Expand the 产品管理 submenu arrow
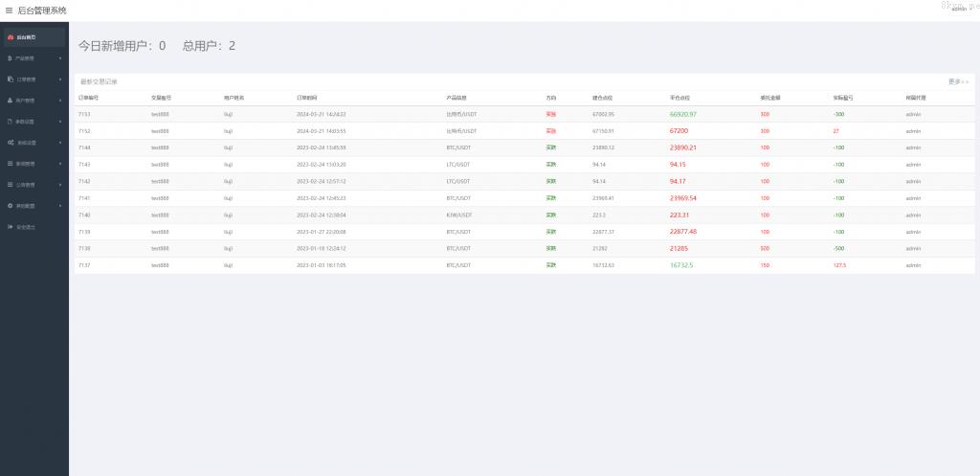This screenshot has height=476, width=980. [60, 58]
